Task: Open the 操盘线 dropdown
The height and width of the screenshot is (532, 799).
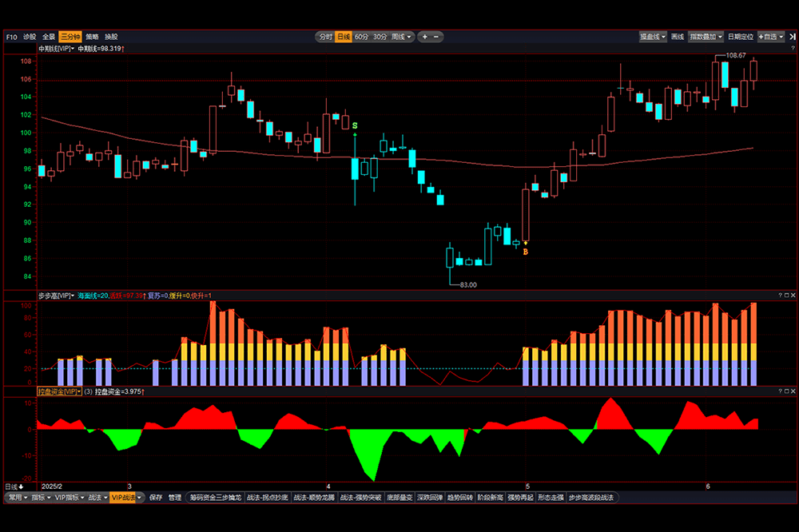Action: pos(653,37)
